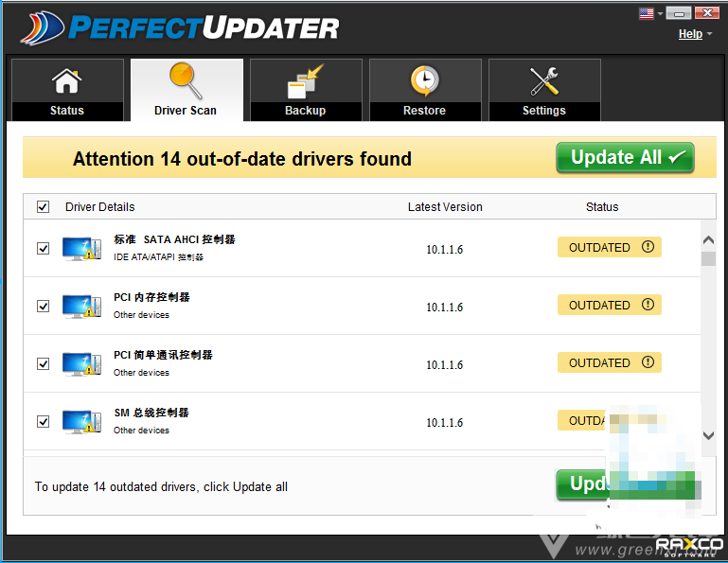Viewport: 728px width, 563px height.
Task: Open the Help menu dropdown arrow
Action: coord(709,34)
